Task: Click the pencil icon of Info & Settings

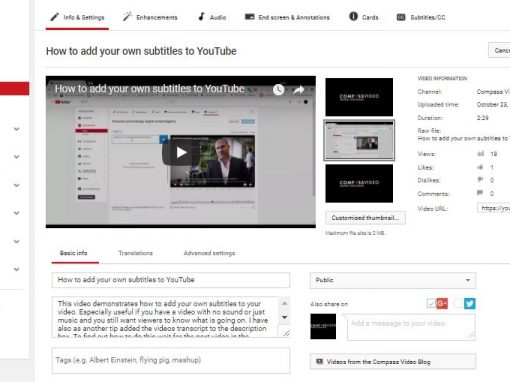Action: [x=55, y=17]
